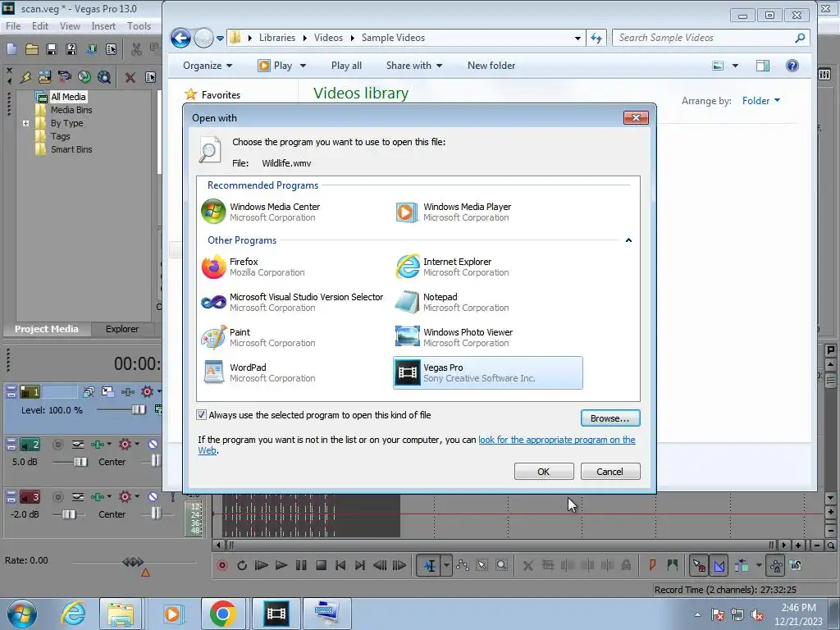Switch to the Explorer tab in Vegas
The height and width of the screenshot is (630, 840).
pos(122,329)
